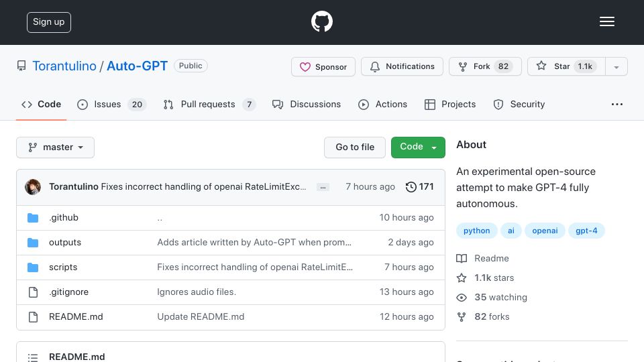Open the Projects tab
Screen dimensions: 644x362
(449, 105)
